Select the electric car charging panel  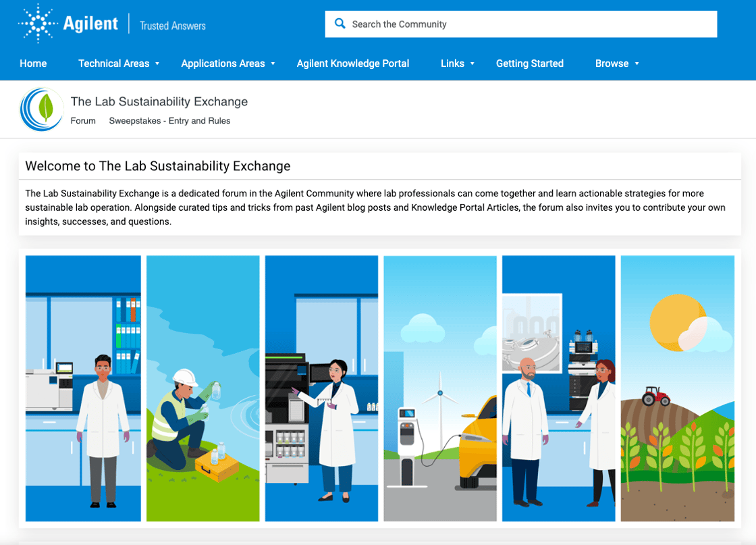click(x=440, y=388)
